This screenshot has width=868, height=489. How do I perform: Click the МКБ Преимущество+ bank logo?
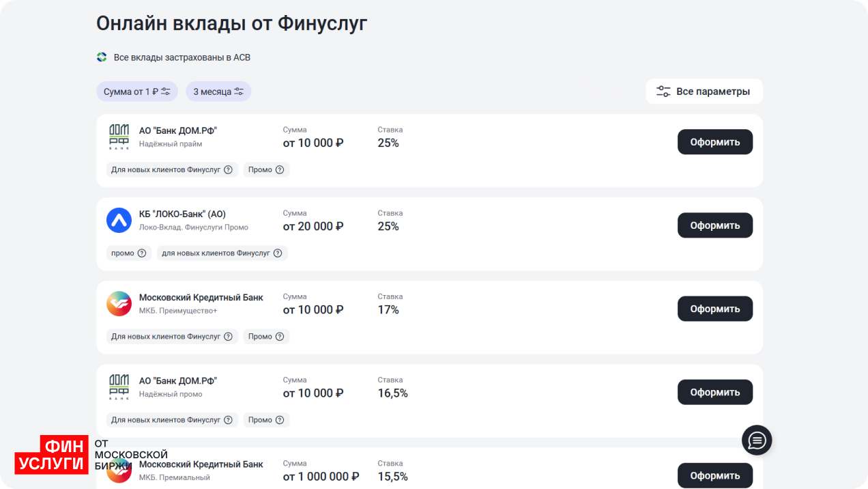tap(119, 303)
